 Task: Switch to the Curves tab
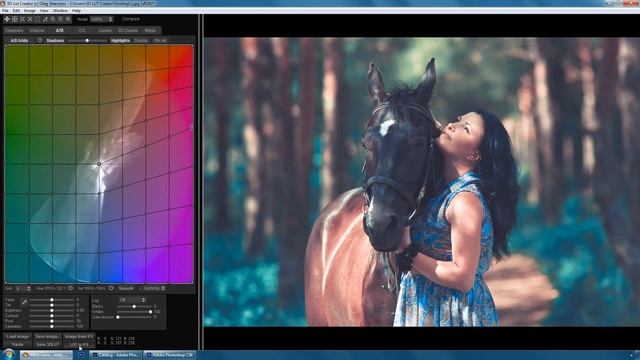tap(104, 31)
